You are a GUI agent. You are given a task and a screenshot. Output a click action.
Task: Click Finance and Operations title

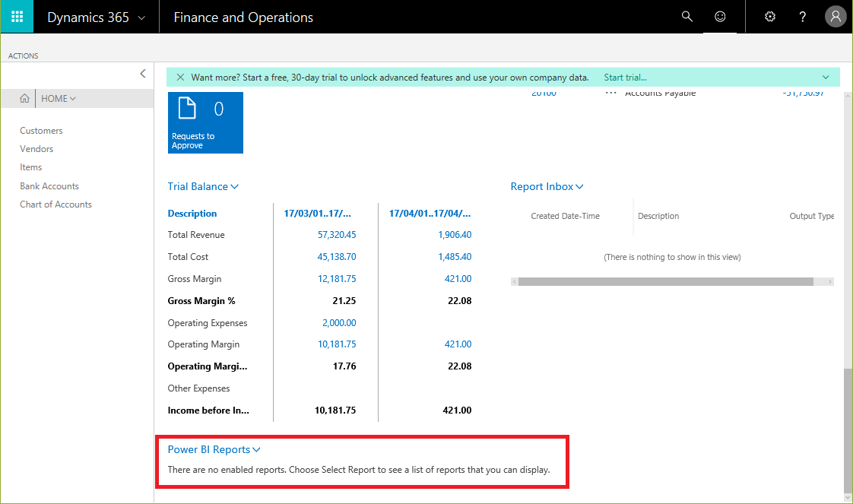243,17
